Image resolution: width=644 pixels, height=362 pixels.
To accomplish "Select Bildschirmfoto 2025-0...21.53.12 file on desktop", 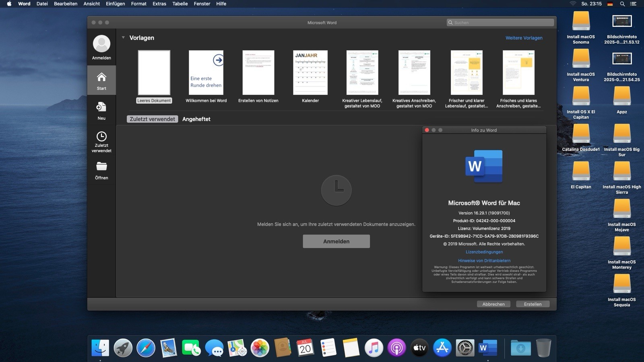I will (622, 21).
